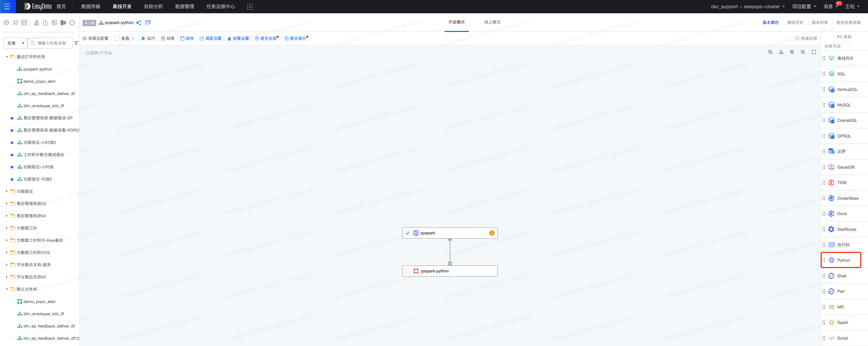Image resolution: width=868 pixels, height=346 pixels.
Task: Click the pin icon in left toolbar
Action: click(15, 23)
